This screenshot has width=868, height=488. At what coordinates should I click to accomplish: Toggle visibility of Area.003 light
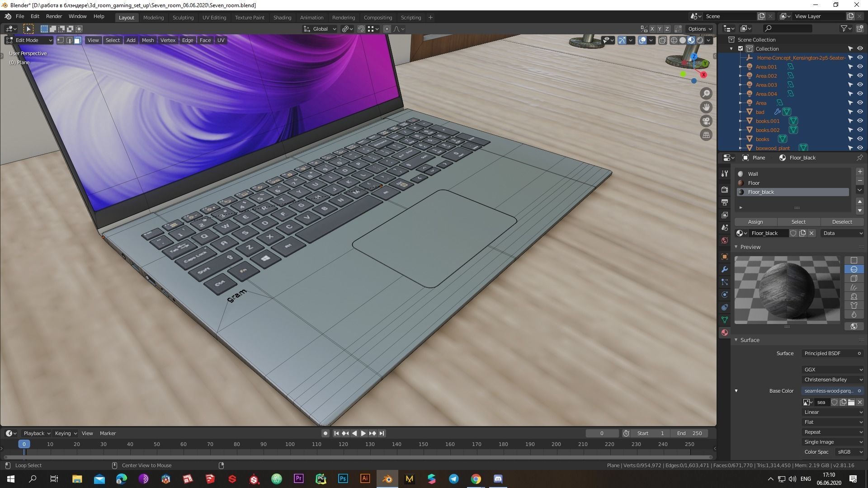[x=860, y=84]
